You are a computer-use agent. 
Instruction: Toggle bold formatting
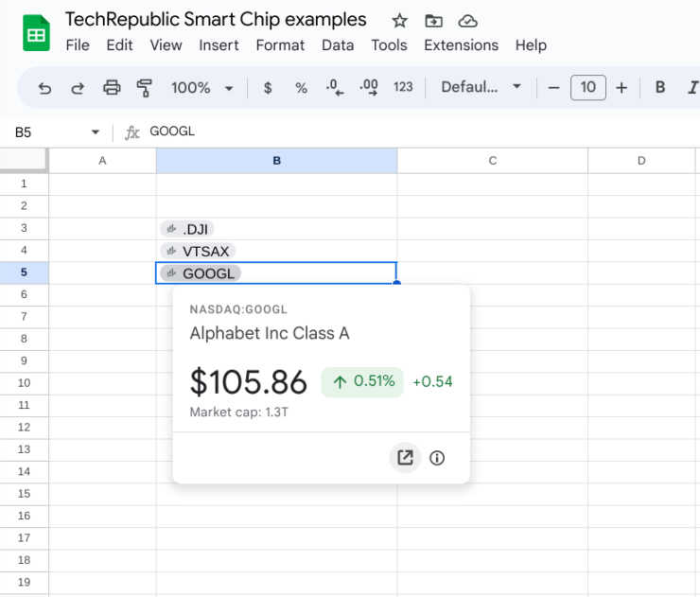pyautogui.click(x=660, y=88)
